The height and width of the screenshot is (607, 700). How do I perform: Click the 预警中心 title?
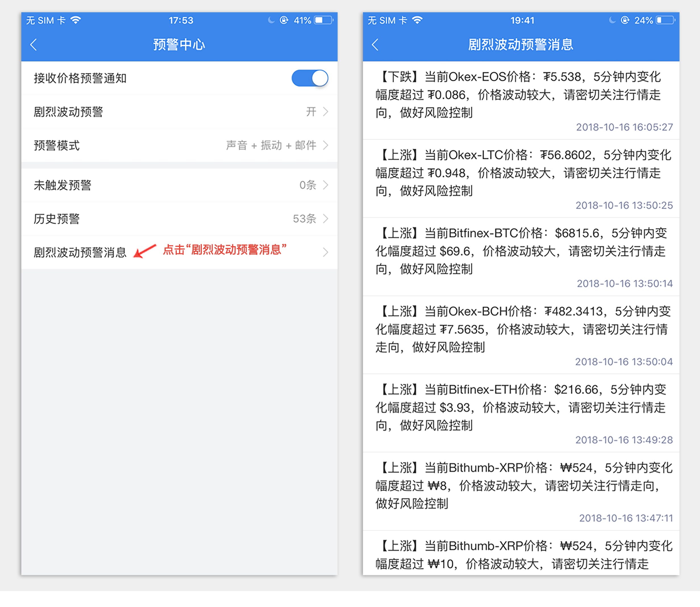[179, 45]
